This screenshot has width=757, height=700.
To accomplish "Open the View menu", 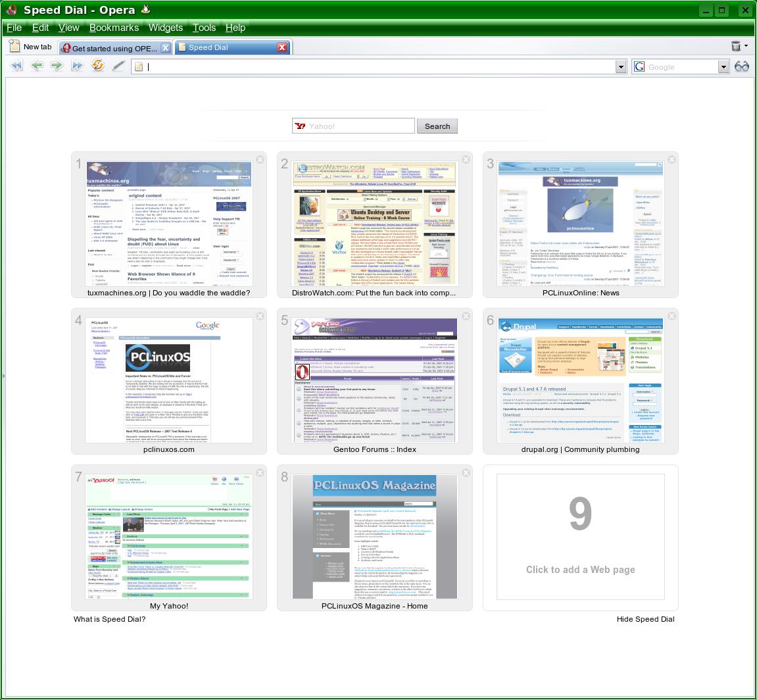I will (x=68, y=28).
